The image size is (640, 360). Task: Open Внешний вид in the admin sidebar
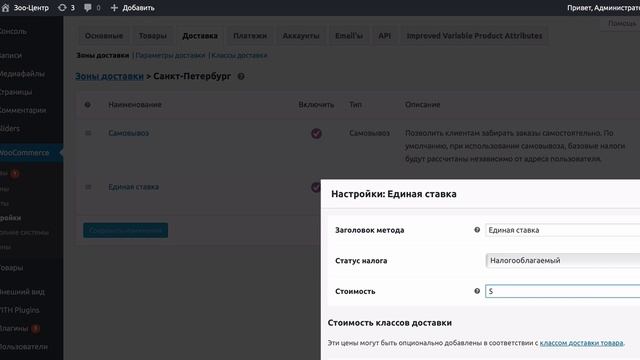coord(22,292)
